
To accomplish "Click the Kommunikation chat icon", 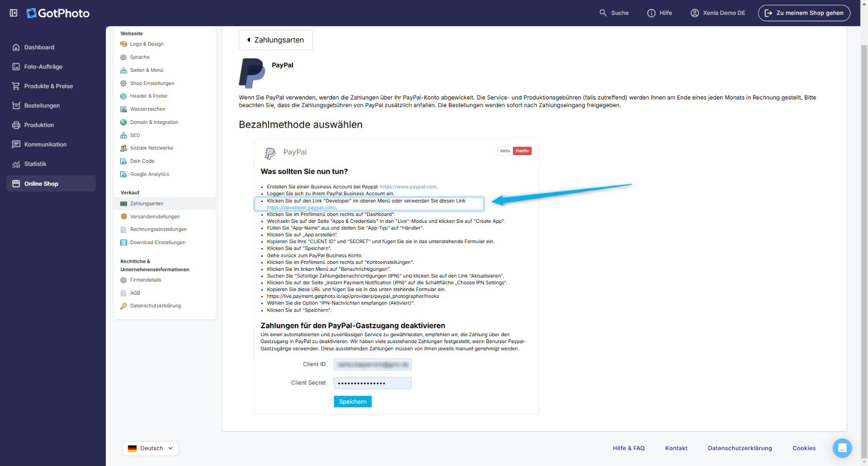I will click(x=16, y=144).
